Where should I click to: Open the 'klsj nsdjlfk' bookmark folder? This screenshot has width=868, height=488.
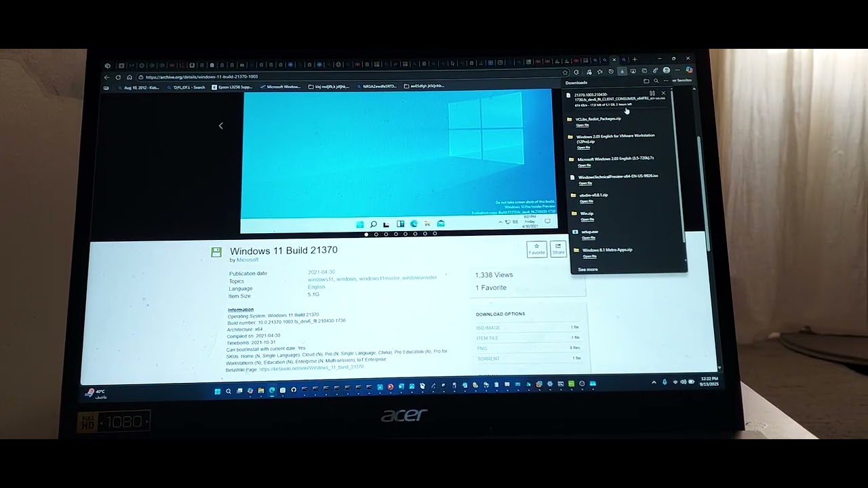(x=329, y=87)
